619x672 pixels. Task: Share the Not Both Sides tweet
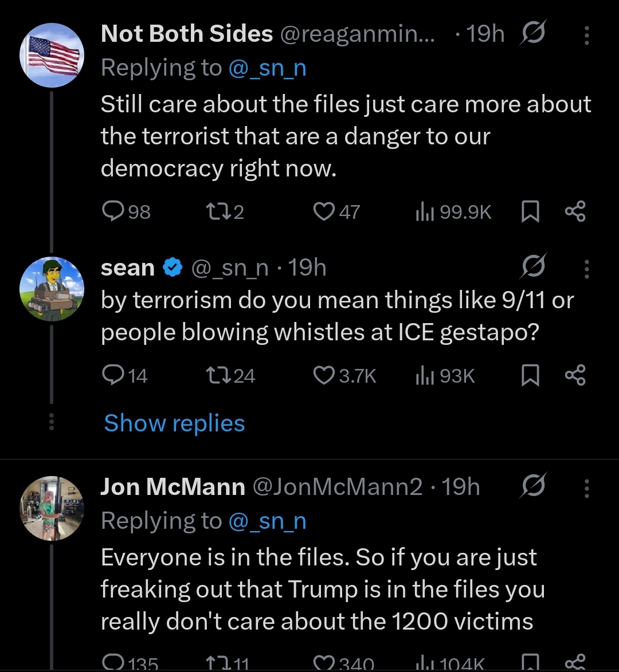pyautogui.click(x=575, y=212)
